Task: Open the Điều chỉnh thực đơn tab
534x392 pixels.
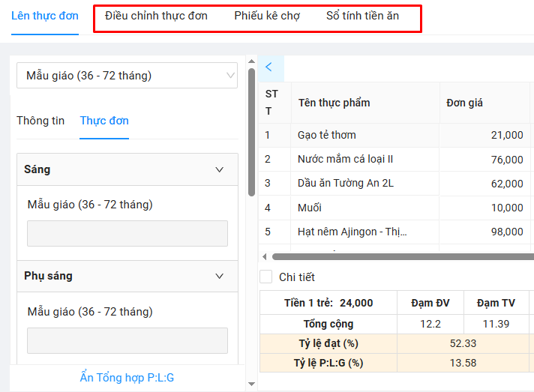Action: pyautogui.click(x=156, y=16)
